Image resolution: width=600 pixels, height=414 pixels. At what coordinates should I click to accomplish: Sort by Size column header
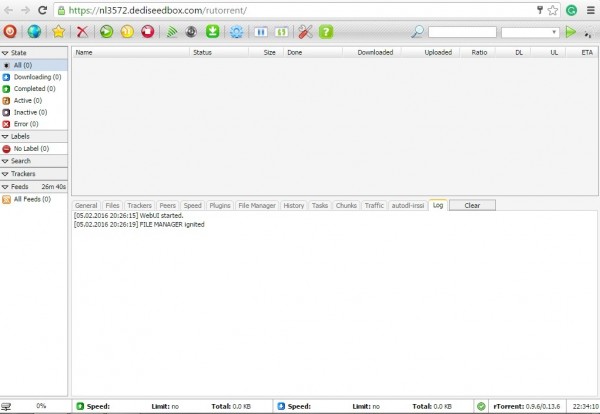tap(266, 52)
